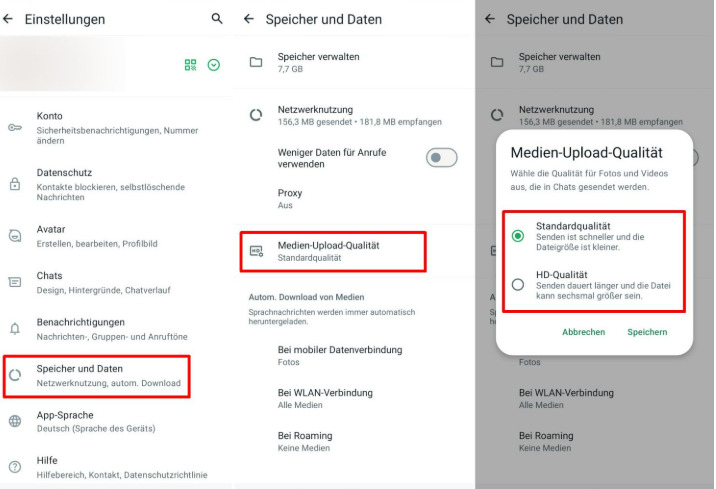Viewport: 716px width, 489px height.
Task: Tap the Benachrichtigungen bell icon
Action: pyautogui.click(x=15, y=329)
